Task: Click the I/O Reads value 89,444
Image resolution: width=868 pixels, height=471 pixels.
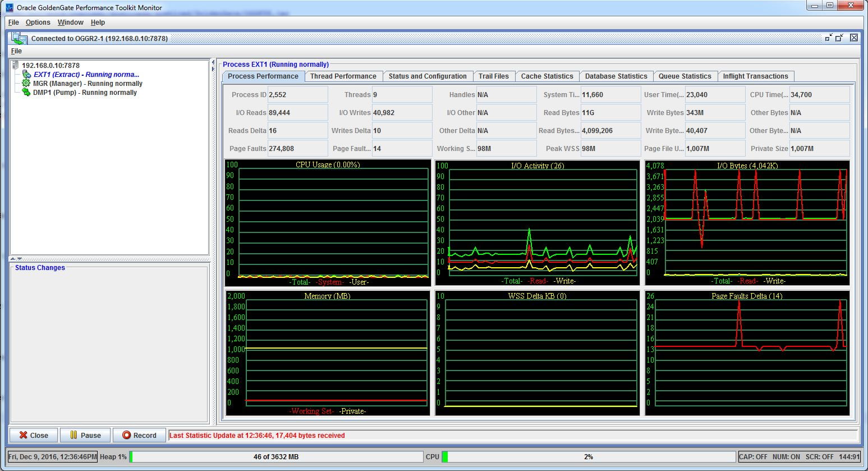Action: [297, 113]
